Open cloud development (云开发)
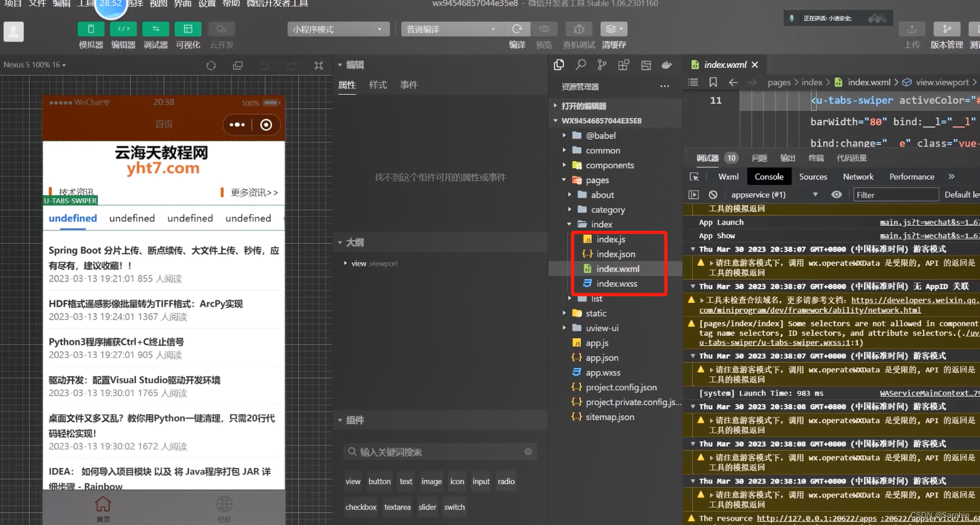980x525 pixels. point(222,29)
